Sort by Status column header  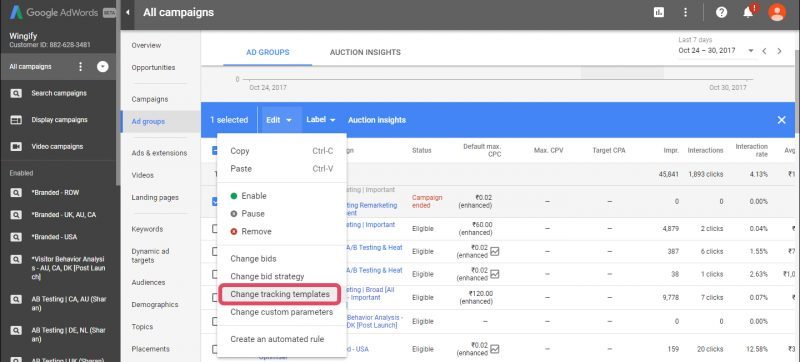pyautogui.click(x=421, y=150)
